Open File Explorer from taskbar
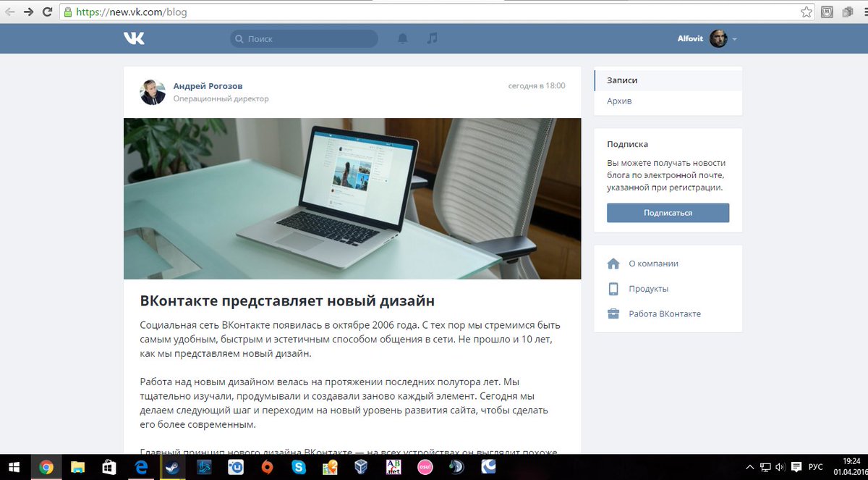 [77, 467]
